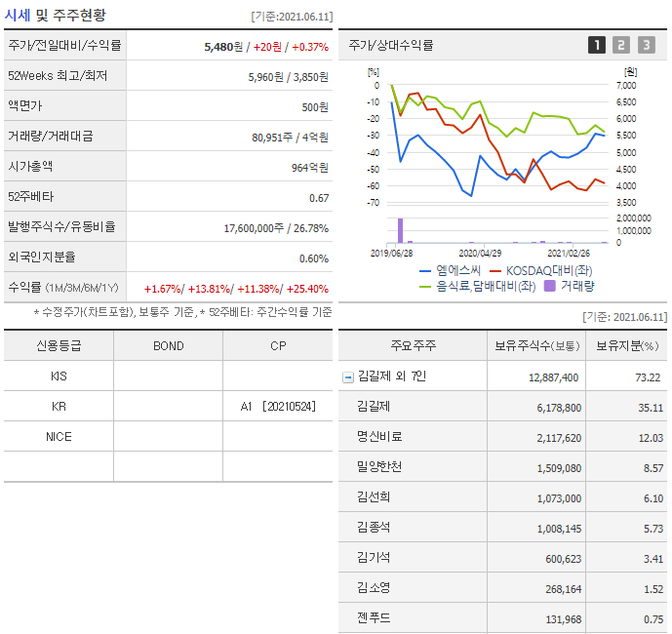Select shareholder row 밀양한천
Image resolution: width=672 pixels, height=634 pixels.
[502, 467]
